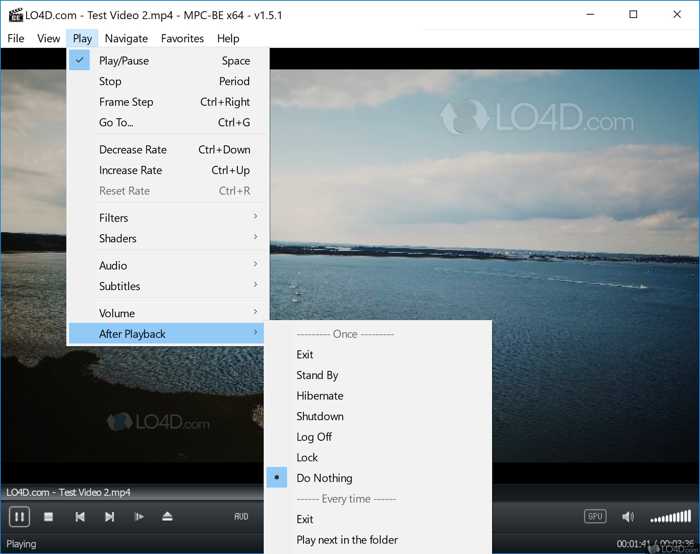This screenshot has width=700, height=554.
Task: Select Log Off after playback
Action: pos(378,437)
